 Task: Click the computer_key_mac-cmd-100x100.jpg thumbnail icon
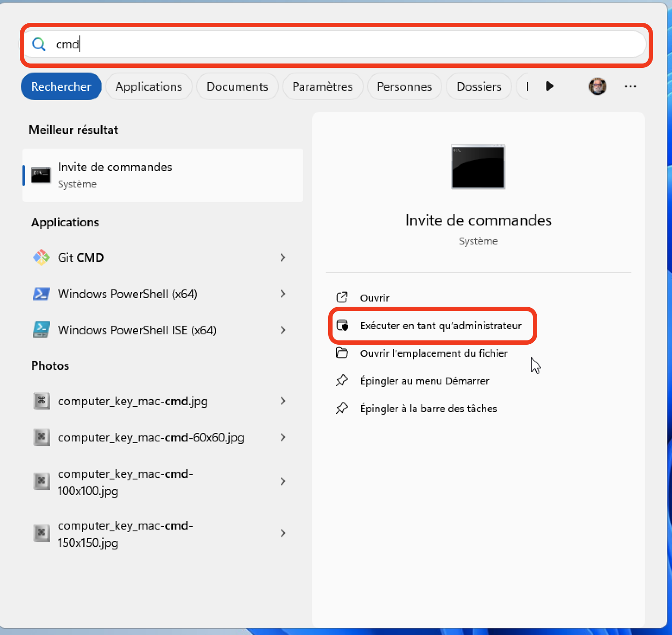(41, 481)
